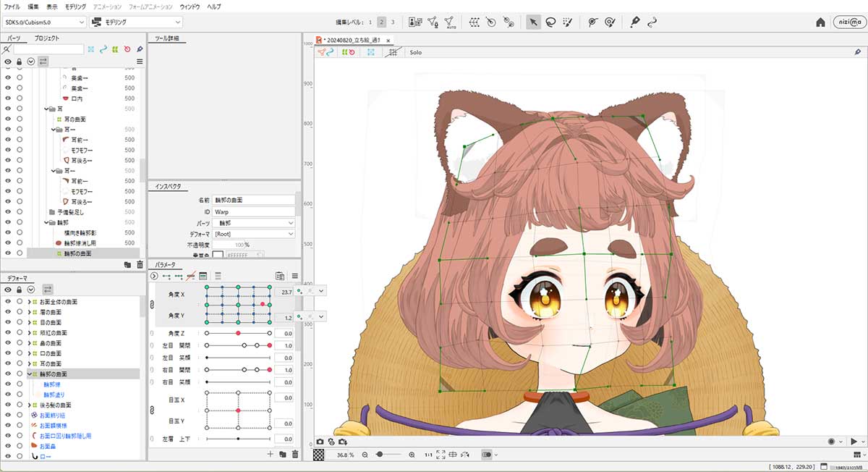This screenshot has height=472, width=868.
Task: Click the white multiply color swatch
Action: click(217, 254)
